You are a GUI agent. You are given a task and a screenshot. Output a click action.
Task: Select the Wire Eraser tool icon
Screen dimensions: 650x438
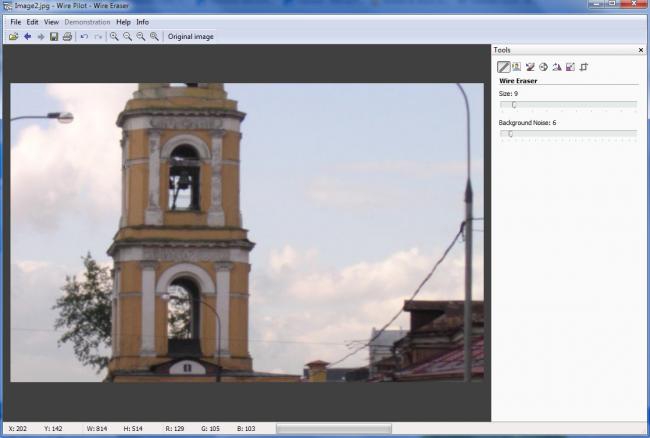click(x=504, y=67)
